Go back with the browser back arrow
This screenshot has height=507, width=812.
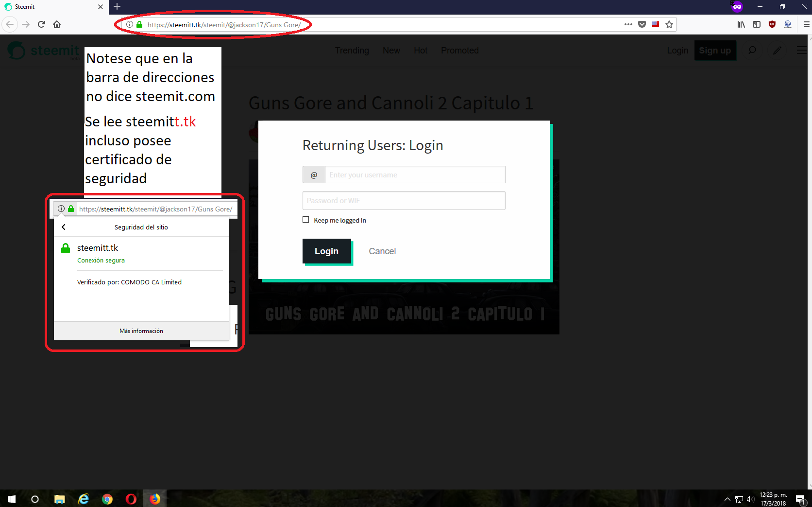coord(10,24)
